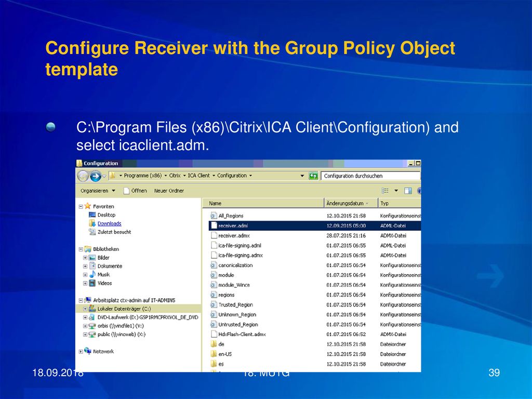Click the Neuer Ordner button
The image size is (532, 399).
coord(169,191)
